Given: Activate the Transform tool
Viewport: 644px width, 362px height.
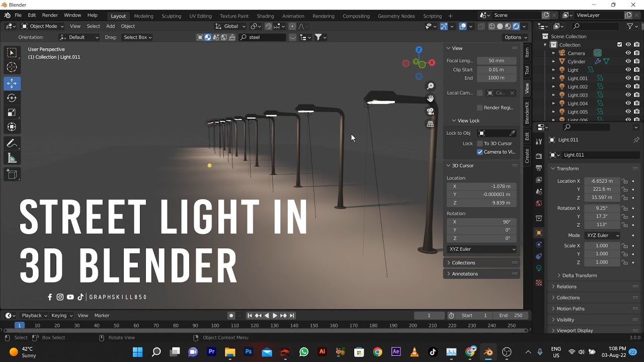Looking at the screenshot, I should 12,127.
